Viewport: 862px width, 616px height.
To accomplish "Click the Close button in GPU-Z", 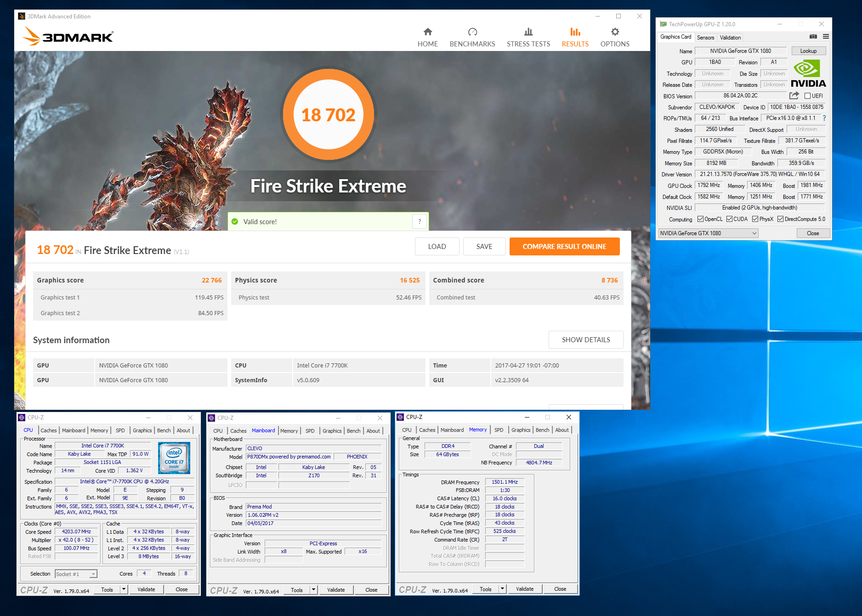I will click(x=813, y=233).
